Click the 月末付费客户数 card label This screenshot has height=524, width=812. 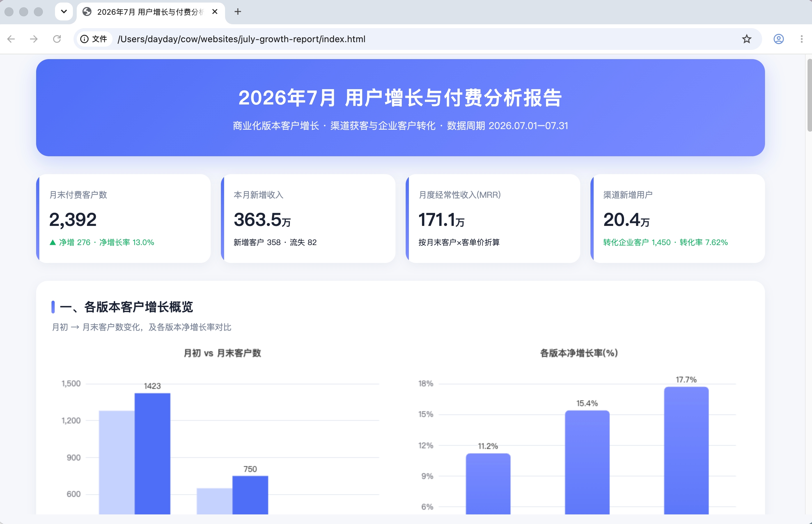coord(78,195)
